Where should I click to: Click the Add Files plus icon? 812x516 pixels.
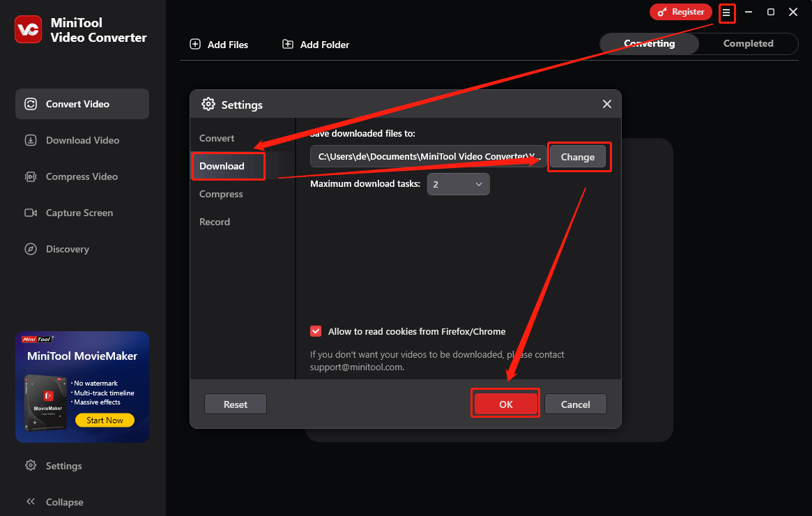195,44
